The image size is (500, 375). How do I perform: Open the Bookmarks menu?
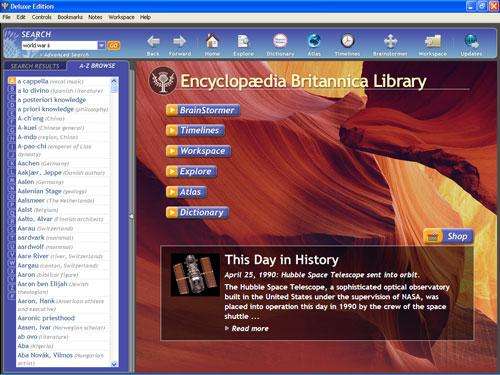(70, 17)
